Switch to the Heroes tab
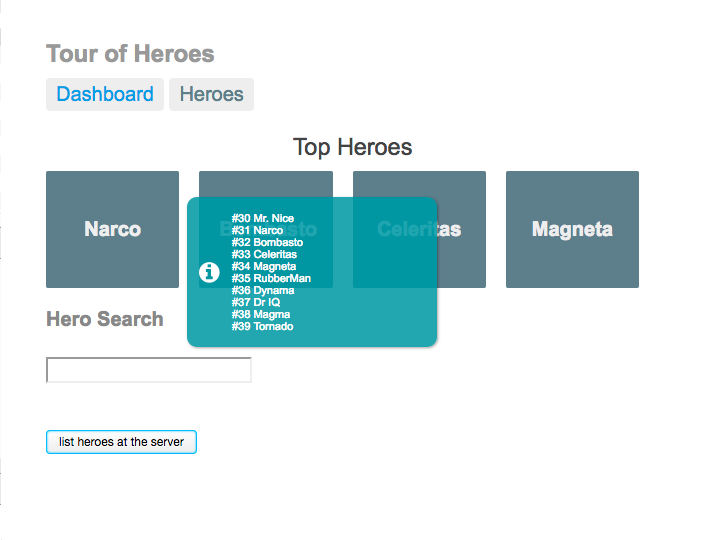702x540 pixels. point(211,94)
